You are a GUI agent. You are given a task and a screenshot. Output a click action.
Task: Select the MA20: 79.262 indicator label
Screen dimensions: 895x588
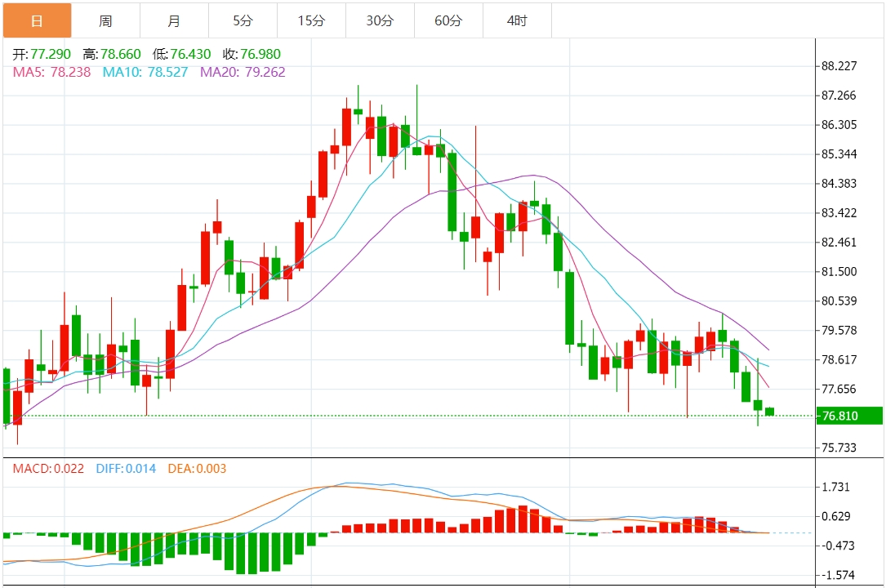pos(243,72)
